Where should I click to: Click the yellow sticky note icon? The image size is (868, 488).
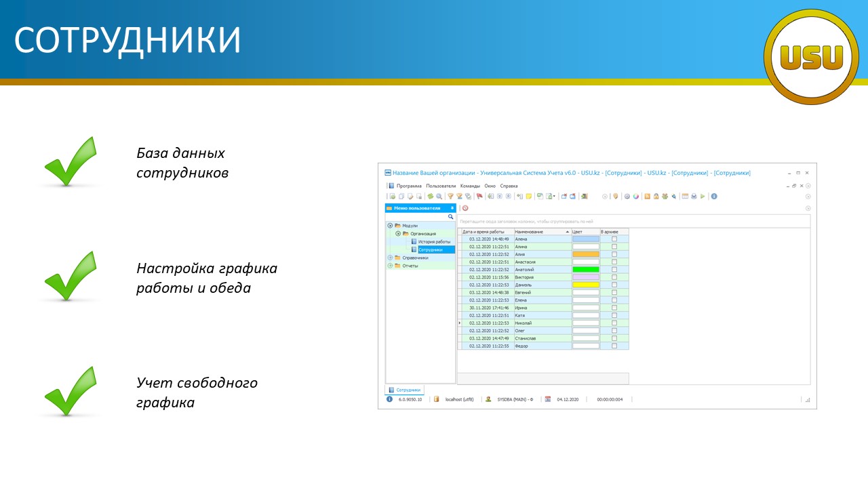(528, 197)
